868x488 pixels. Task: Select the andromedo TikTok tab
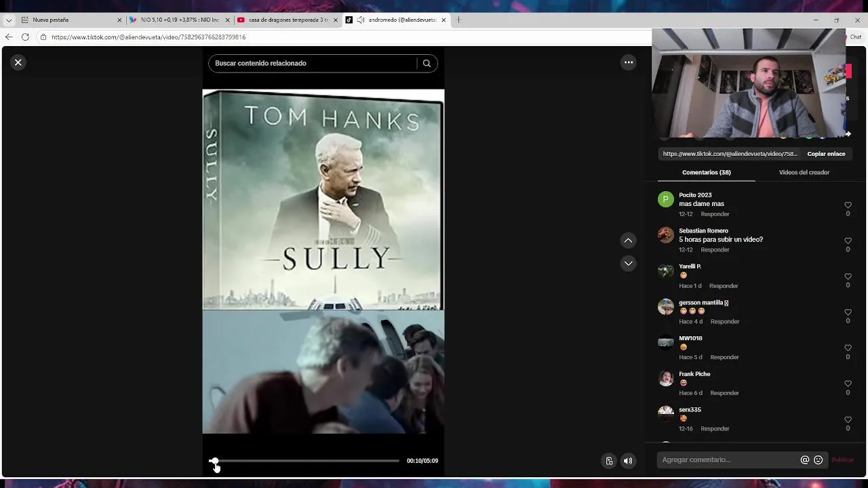point(395,20)
